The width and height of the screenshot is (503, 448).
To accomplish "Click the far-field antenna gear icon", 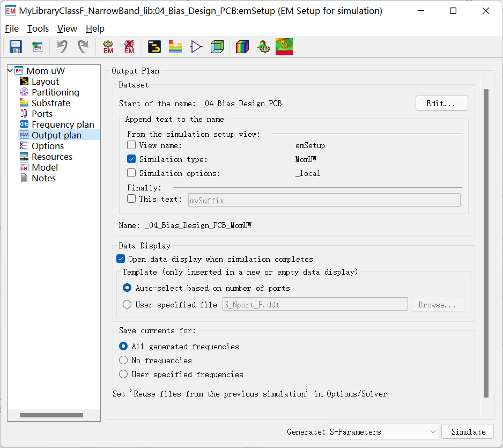I will pyautogui.click(x=263, y=47).
